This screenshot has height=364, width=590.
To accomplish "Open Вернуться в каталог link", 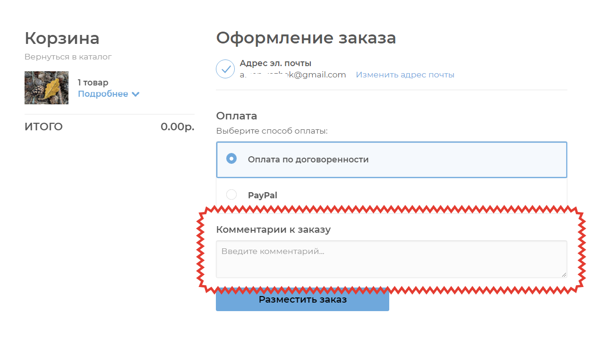I will pyautogui.click(x=68, y=57).
